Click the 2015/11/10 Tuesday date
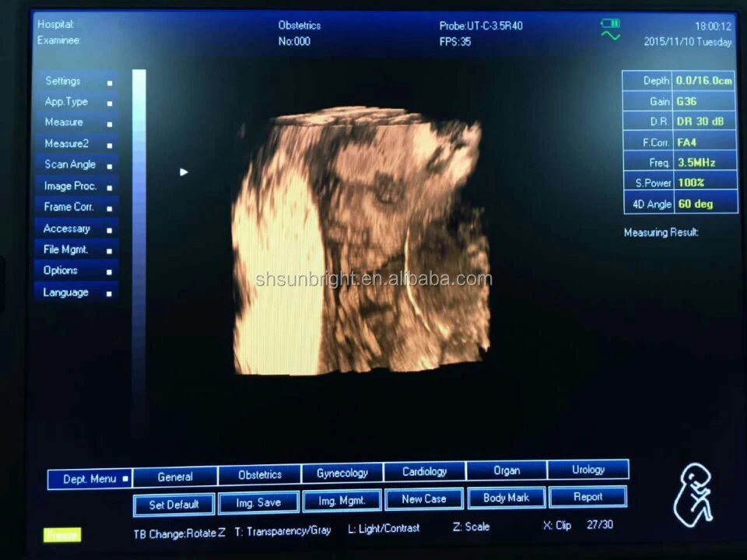This screenshot has width=747, height=560. tap(688, 42)
